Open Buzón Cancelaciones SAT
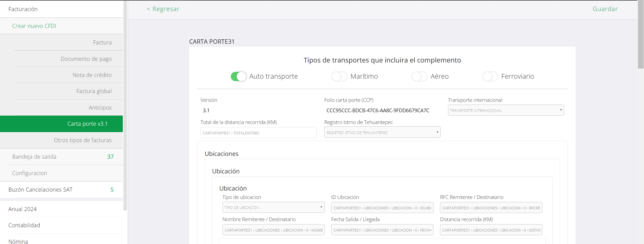Image resolution: width=644 pixels, height=244 pixels. coord(40,190)
